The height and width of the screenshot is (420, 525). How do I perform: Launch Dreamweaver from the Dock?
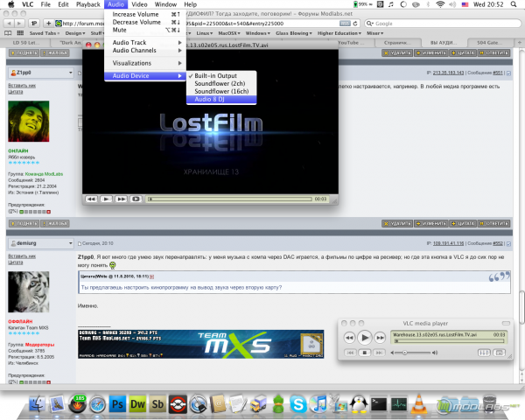pyautogui.click(x=137, y=404)
